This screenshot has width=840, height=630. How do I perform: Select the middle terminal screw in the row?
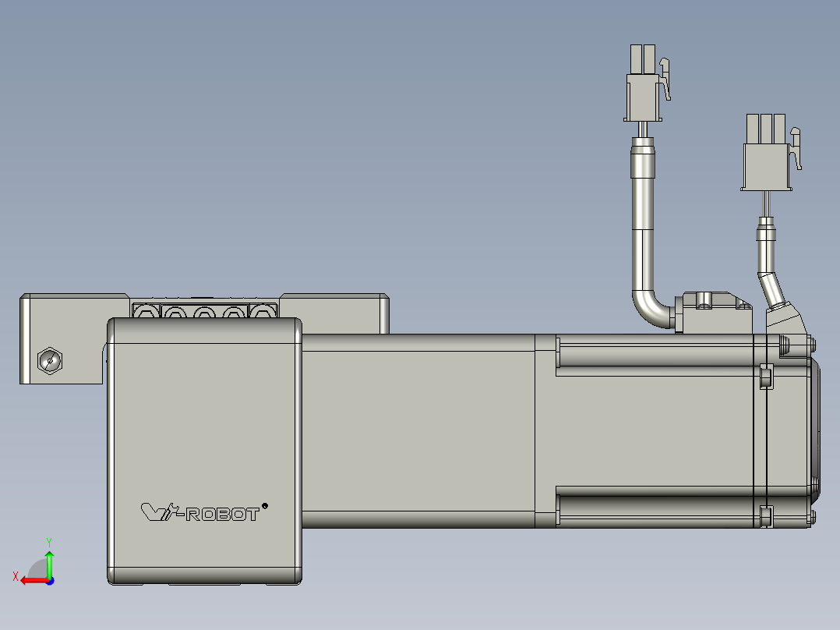point(205,311)
